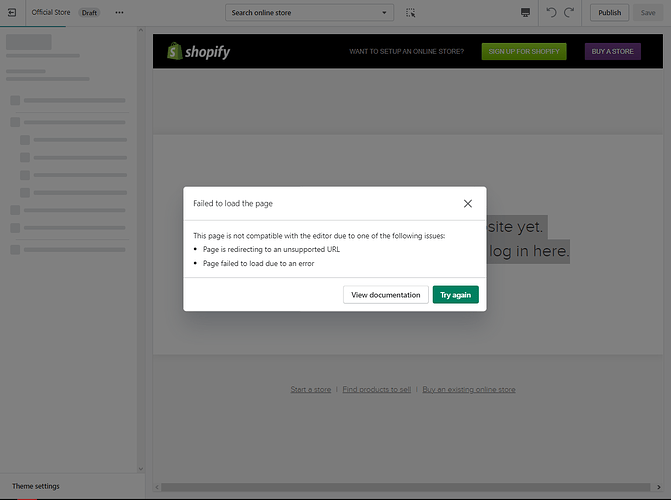
Task: Switch the desktop preview device icon
Action: [x=526, y=12]
